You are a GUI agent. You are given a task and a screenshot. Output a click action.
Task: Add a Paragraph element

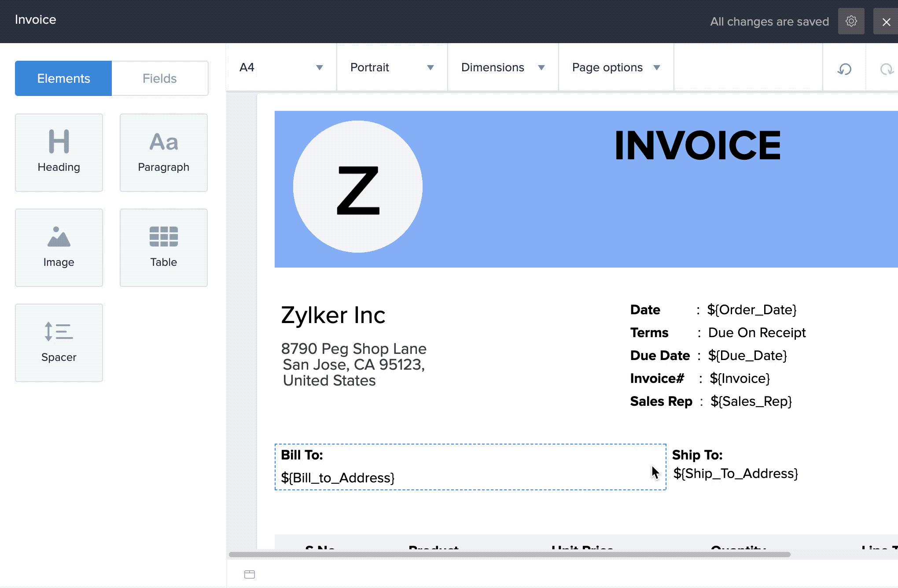click(x=163, y=152)
